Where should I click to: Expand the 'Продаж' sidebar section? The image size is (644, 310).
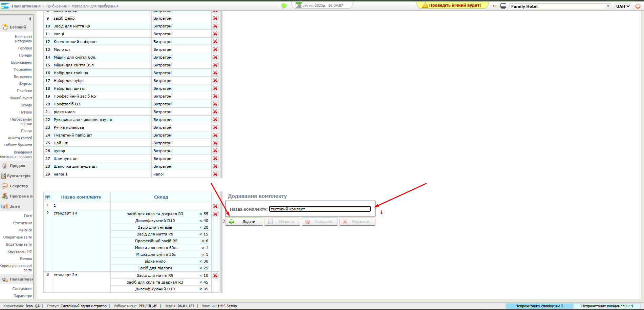coord(17,166)
